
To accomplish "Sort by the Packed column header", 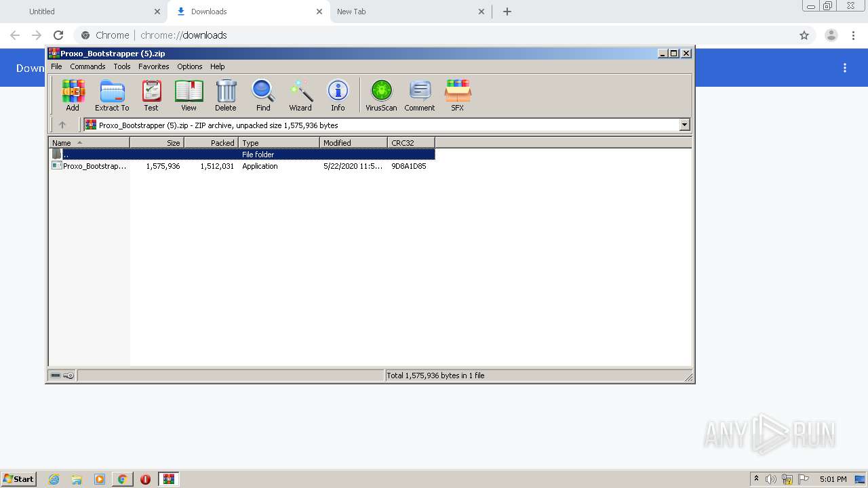I will click(211, 142).
